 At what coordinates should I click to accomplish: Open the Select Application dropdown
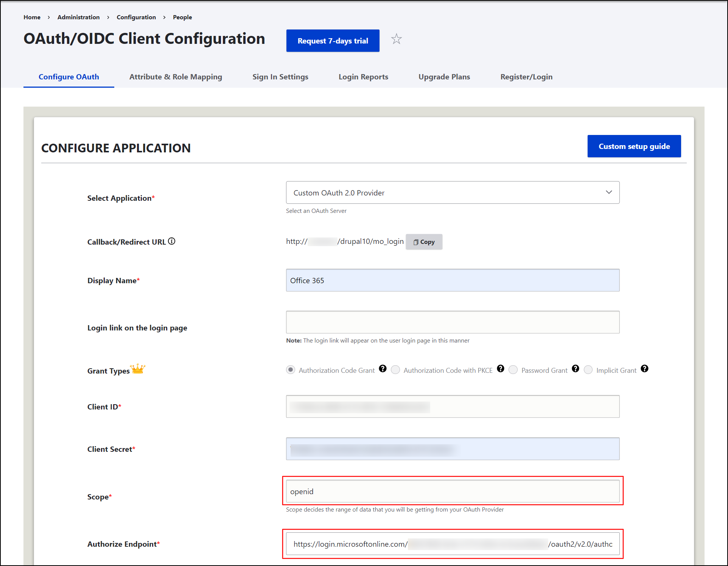(x=453, y=192)
